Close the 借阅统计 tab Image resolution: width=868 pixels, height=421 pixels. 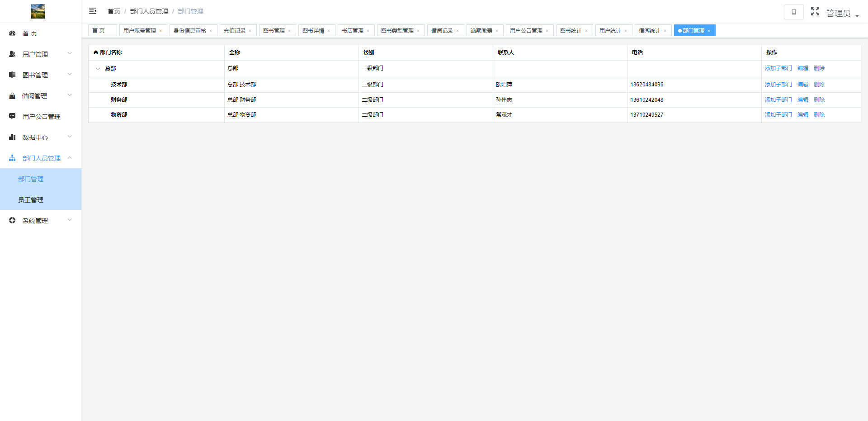click(x=665, y=31)
